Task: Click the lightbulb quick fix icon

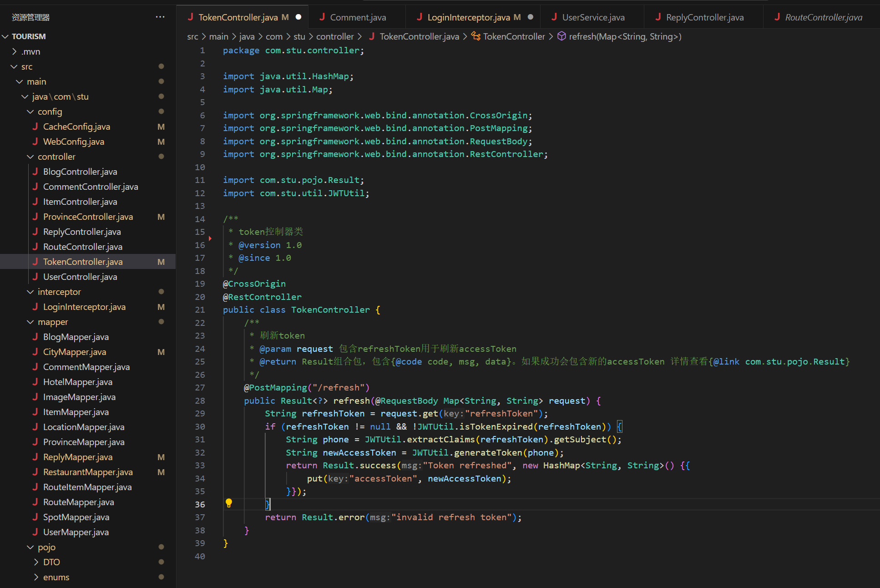Action: 229,503
